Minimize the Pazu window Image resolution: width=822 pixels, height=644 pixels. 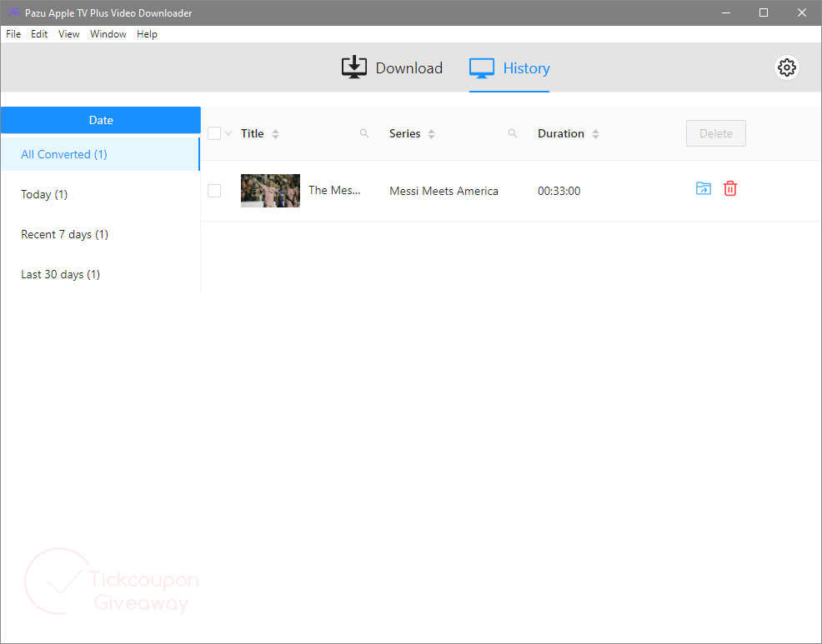tap(726, 12)
